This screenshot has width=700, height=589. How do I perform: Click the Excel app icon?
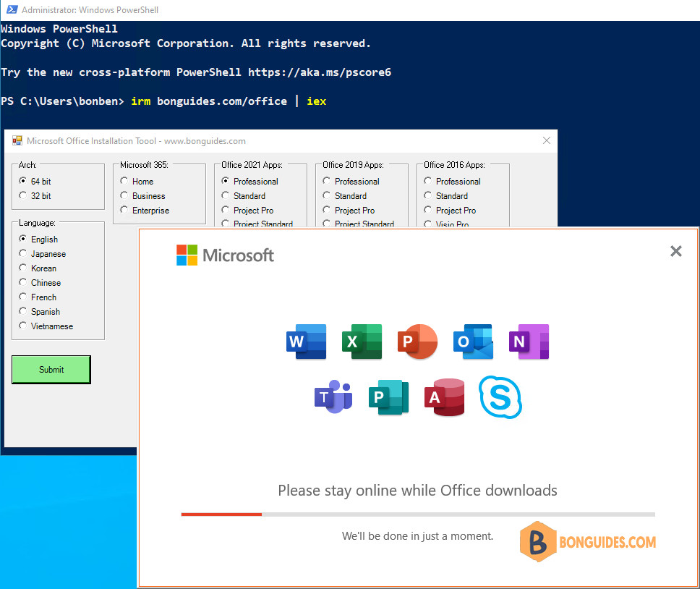pyautogui.click(x=362, y=342)
